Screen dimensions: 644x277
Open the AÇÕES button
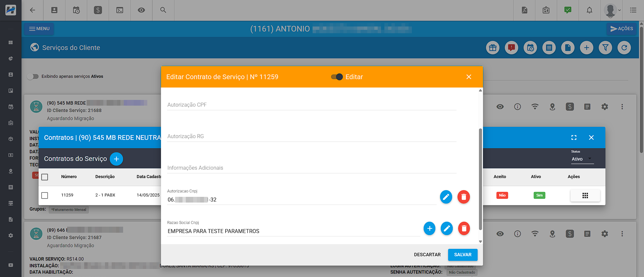622,29
